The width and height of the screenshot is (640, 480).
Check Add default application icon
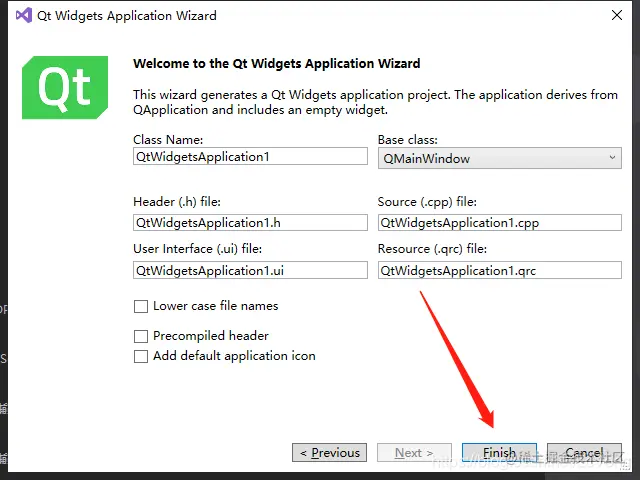(141, 356)
